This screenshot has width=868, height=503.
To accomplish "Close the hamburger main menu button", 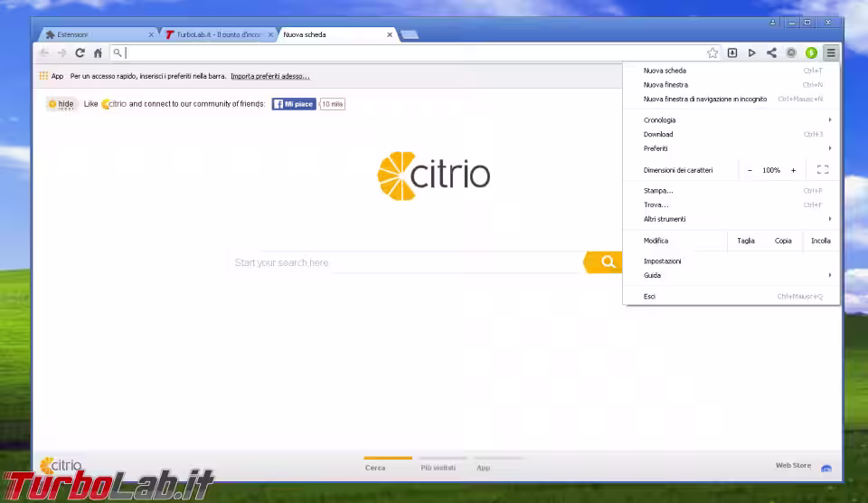I will [831, 52].
